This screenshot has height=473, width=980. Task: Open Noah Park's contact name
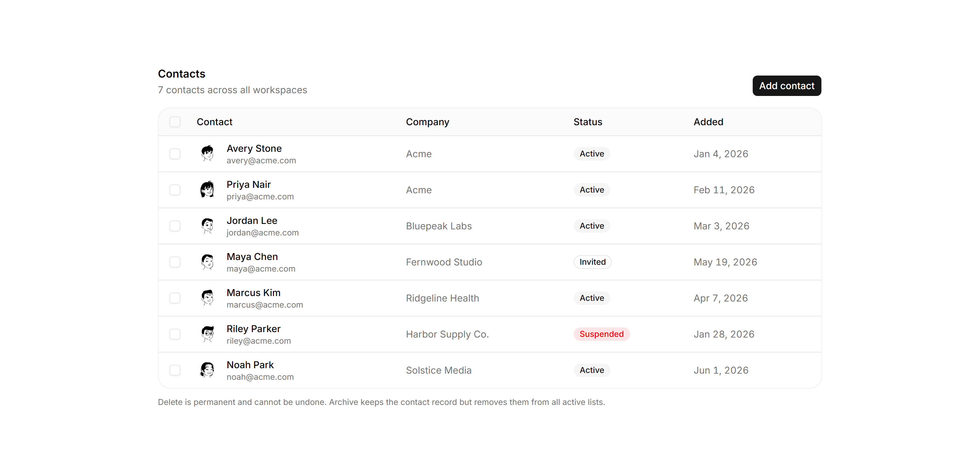250,365
